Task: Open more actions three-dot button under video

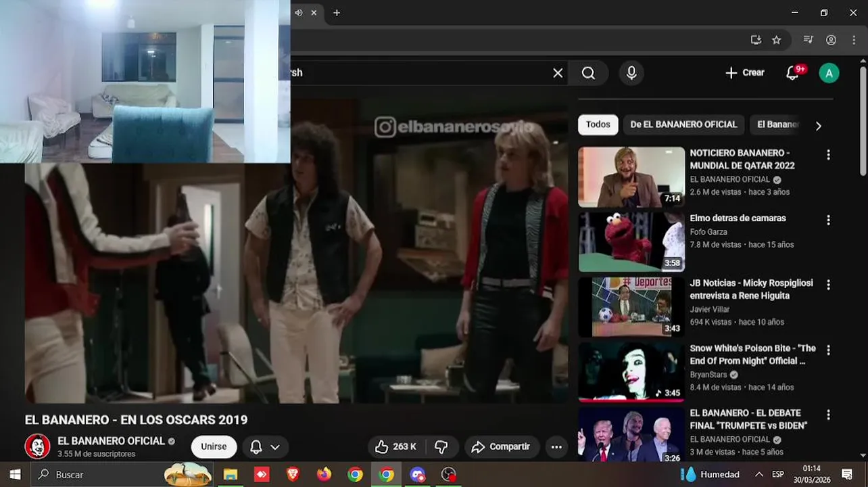Action: (x=556, y=447)
